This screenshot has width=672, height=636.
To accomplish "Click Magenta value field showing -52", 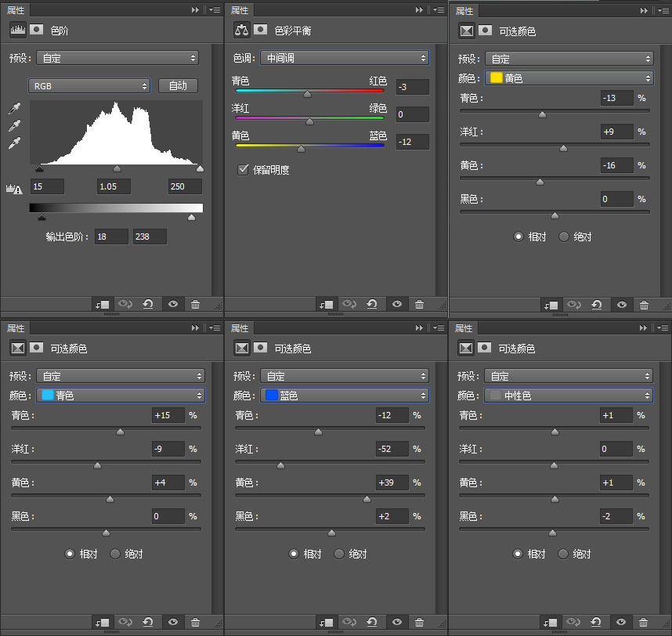I will (x=392, y=449).
